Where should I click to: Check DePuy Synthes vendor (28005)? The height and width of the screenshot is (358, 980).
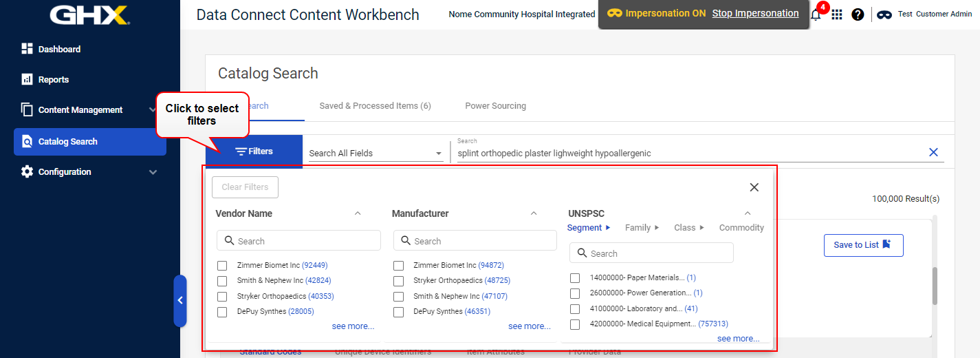point(222,312)
